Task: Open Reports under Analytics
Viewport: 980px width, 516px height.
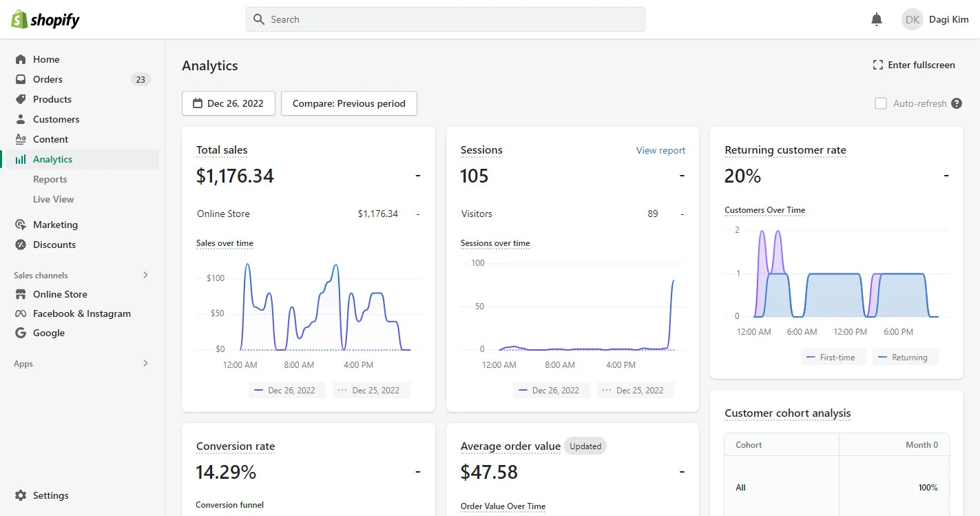Action: pos(50,179)
